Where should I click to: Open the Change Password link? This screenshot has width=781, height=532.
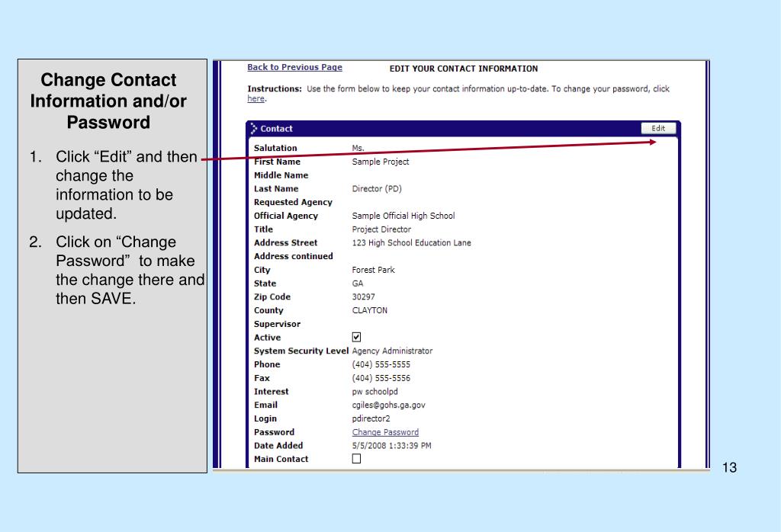[x=385, y=432]
